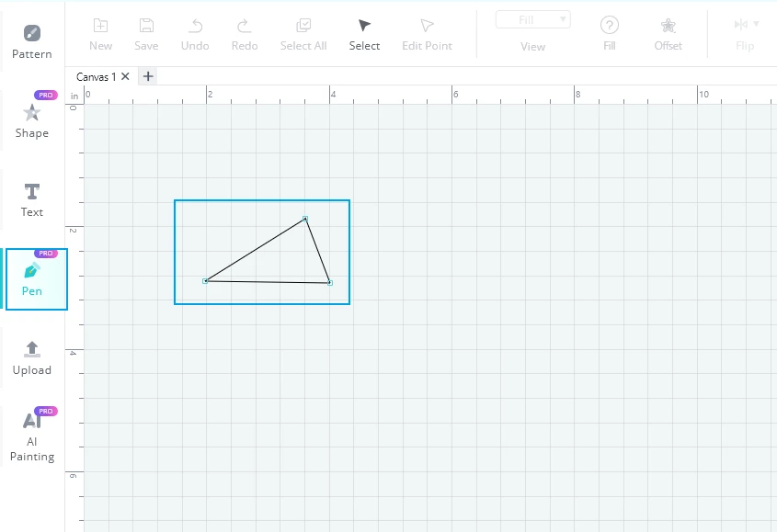The width and height of the screenshot is (777, 532).
Task: Expand the Flip options arrow
Action: coord(756,23)
